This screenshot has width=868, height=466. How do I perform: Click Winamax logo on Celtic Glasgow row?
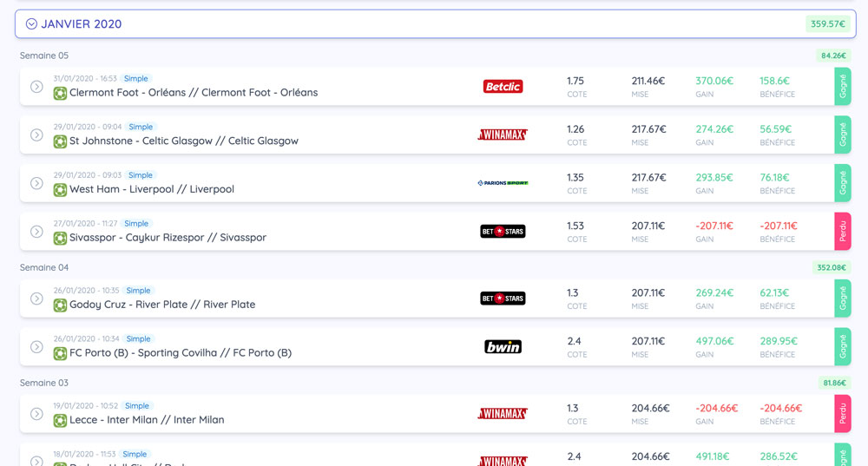point(503,135)
